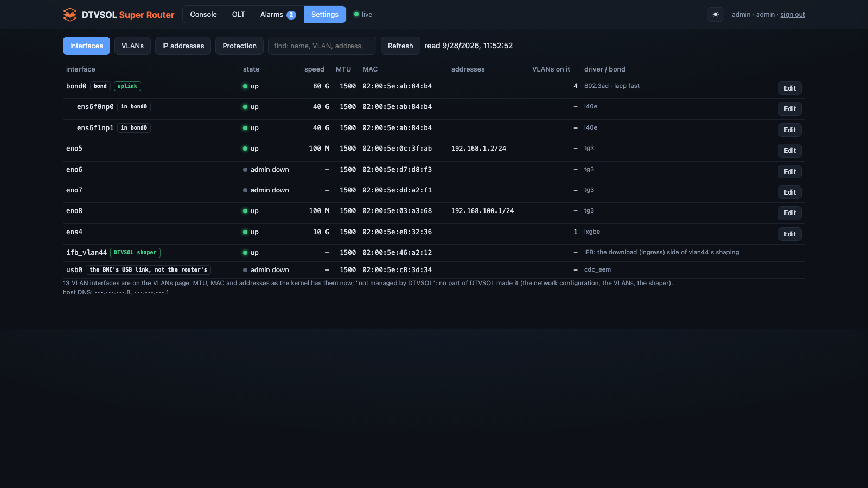This screenshot has height=488, width=868.
Task: Click the green state dot for bond0
Action: click(245, 86)
